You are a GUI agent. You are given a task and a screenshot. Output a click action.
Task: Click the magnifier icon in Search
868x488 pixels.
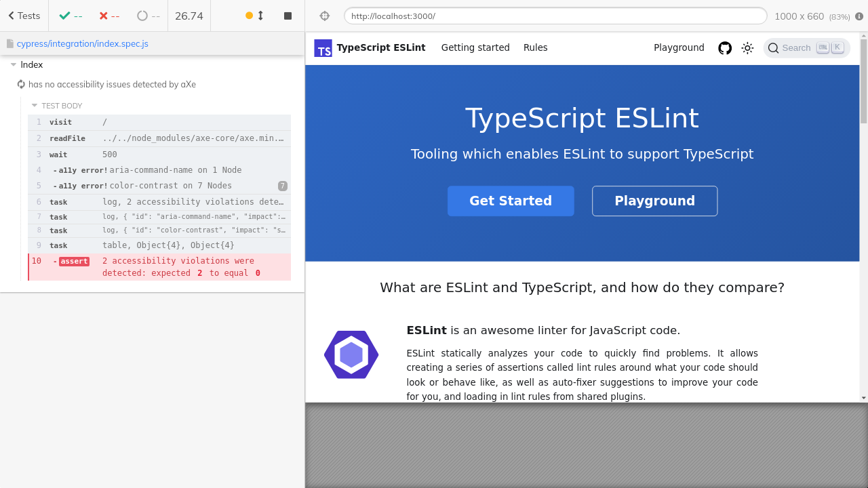774,48
